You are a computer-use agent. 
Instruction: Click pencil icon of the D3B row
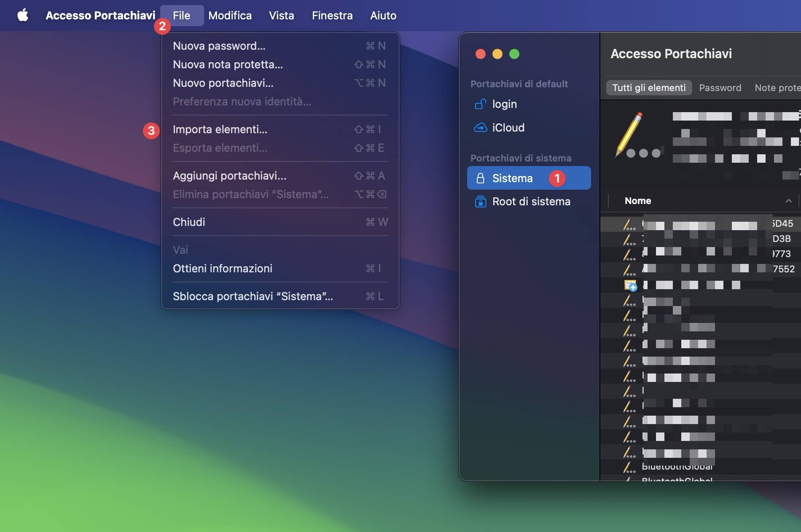[629, 239]
